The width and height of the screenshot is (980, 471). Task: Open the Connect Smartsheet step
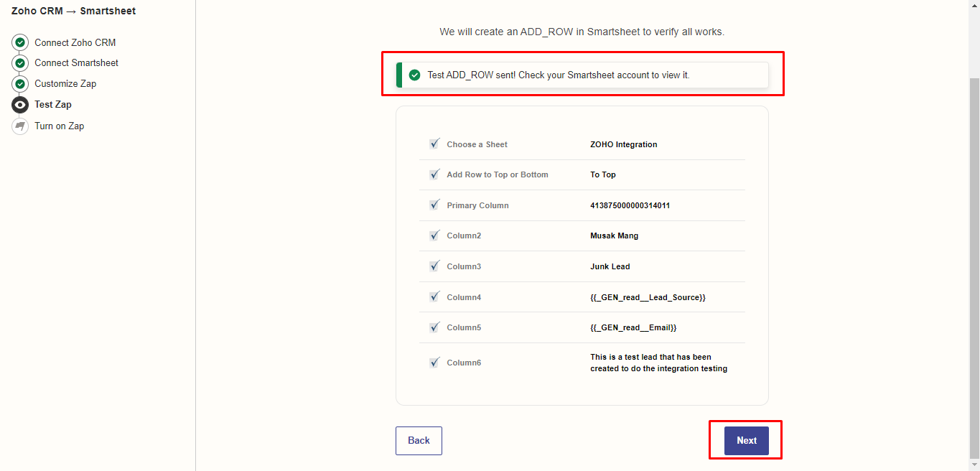(x=76, y=62)
